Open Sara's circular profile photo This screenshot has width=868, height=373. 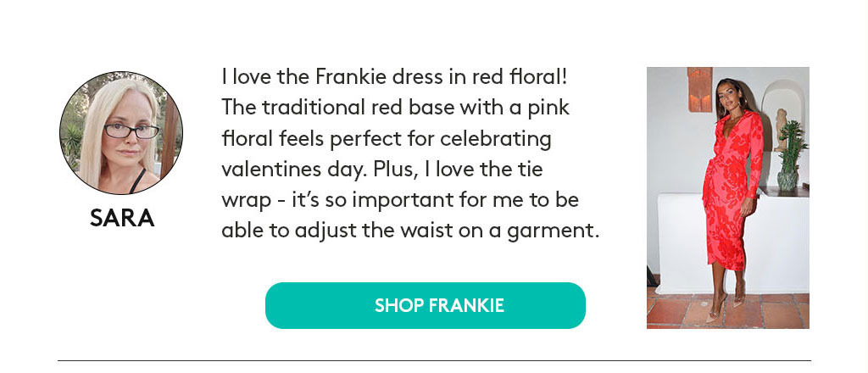click(121, 133)
